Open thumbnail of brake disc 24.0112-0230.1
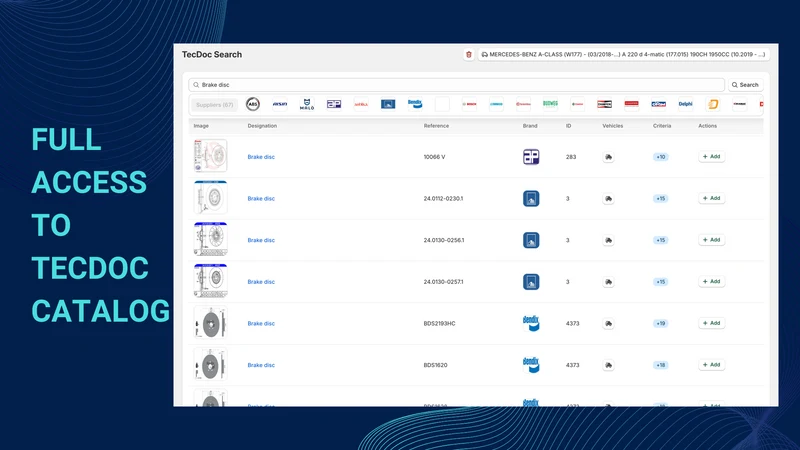The height and width of the screenshot is (450, 800). 210,198
